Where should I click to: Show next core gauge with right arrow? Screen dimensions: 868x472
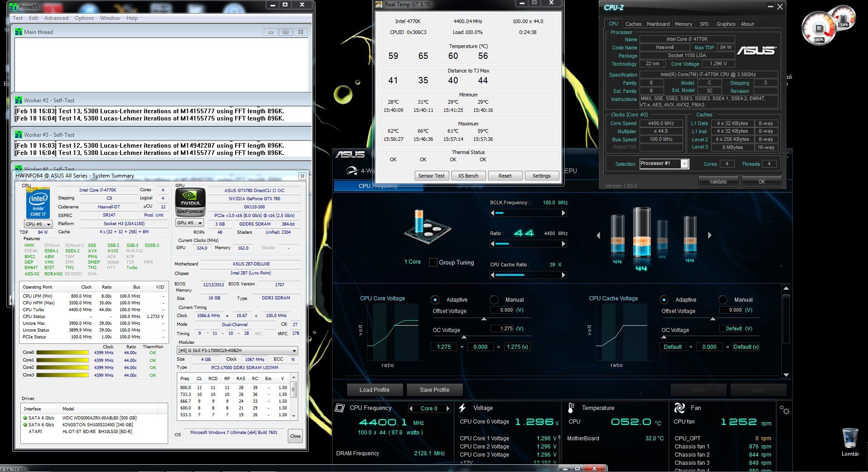point(709,235)
